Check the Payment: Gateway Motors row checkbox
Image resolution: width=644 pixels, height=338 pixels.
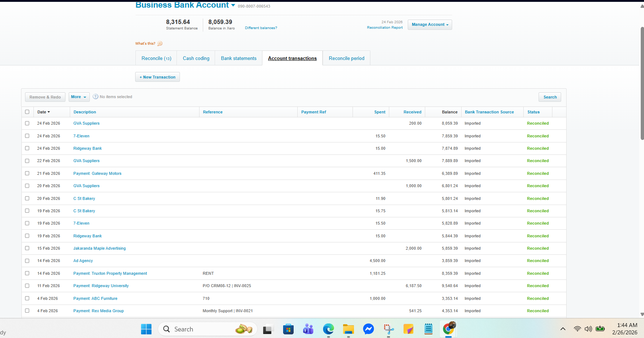coord(27,173)
